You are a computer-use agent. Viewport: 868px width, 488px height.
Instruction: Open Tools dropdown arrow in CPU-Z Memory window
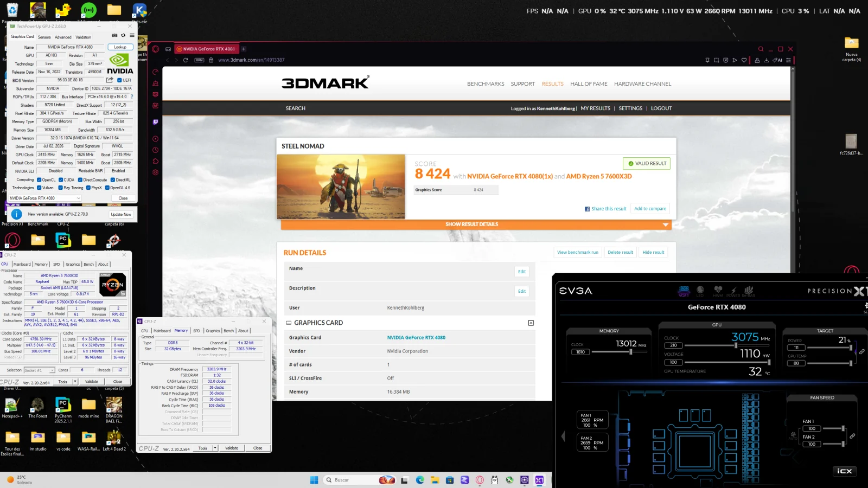215,448
